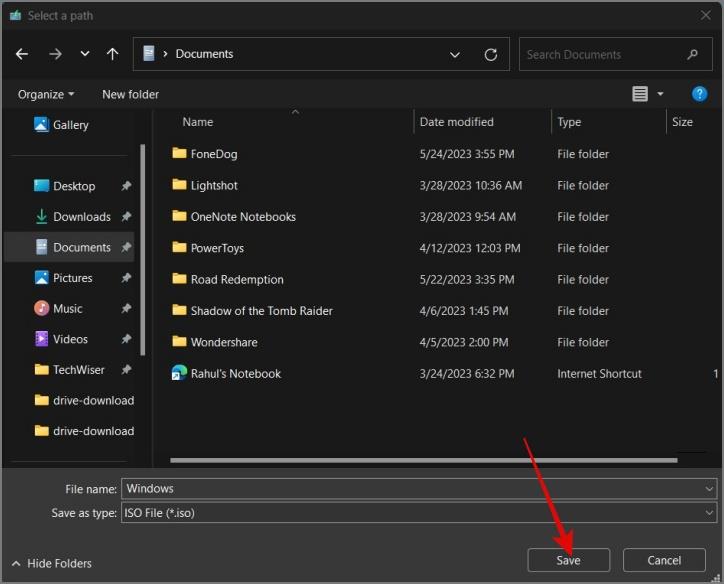This screenshot has height=584, width=724.
Task: Select Downloads in the sidebar
Action: tap(73, 217)
